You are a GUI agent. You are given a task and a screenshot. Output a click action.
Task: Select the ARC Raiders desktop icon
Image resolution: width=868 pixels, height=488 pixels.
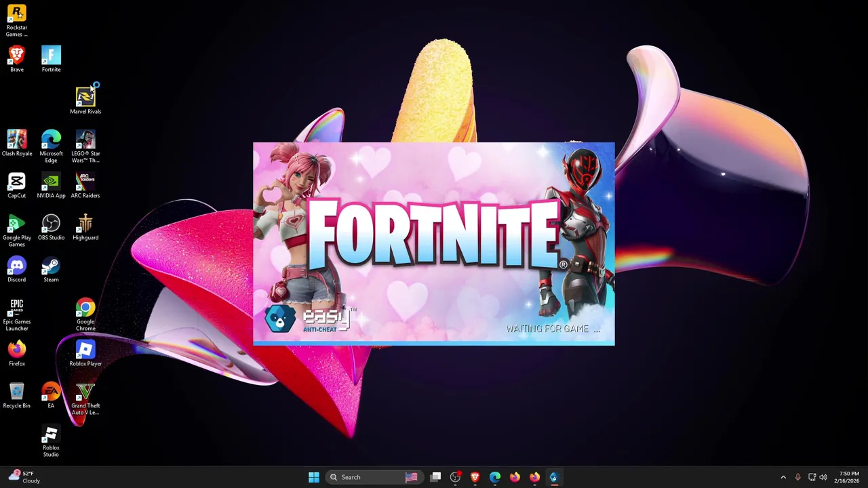pos(85,185)
